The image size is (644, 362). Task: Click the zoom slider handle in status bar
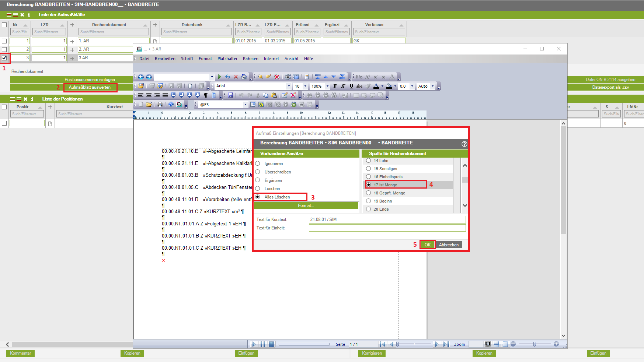pyautogui.click(x=534, y=344)
